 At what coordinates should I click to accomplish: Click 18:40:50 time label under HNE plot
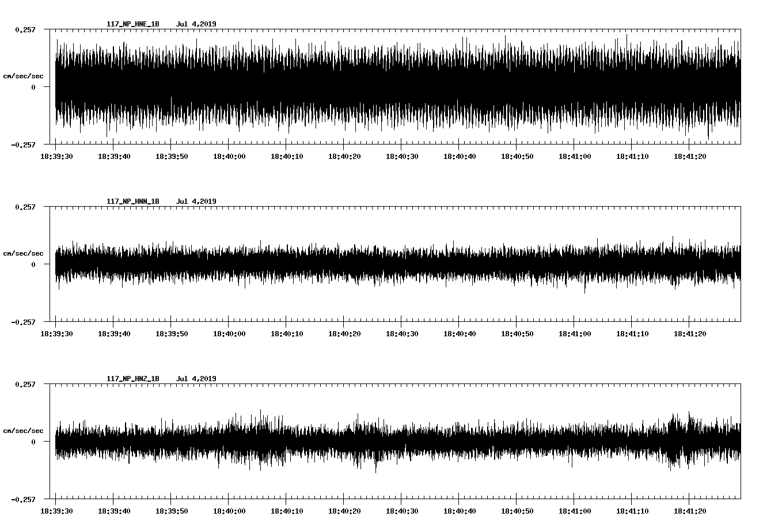(x=517, y=156)
